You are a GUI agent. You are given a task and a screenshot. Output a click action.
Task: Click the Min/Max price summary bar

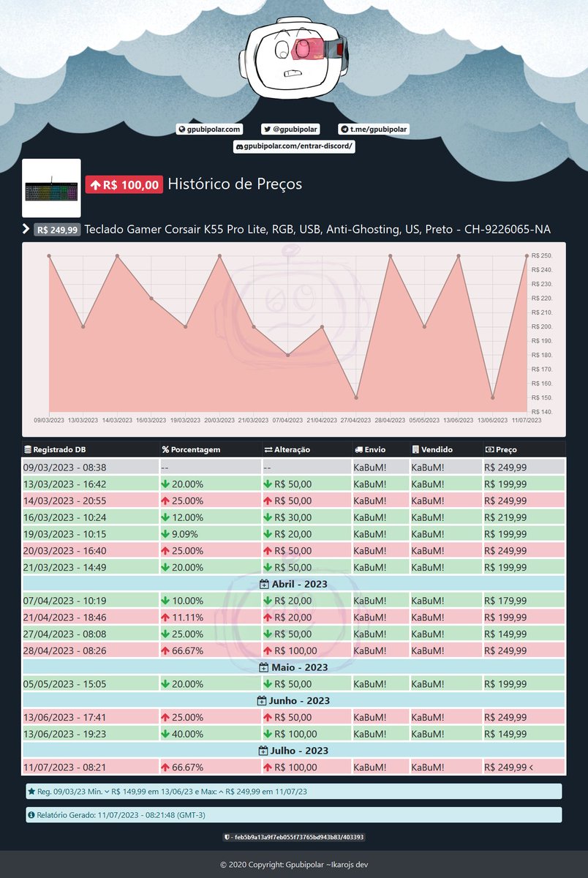pos(294,792)
